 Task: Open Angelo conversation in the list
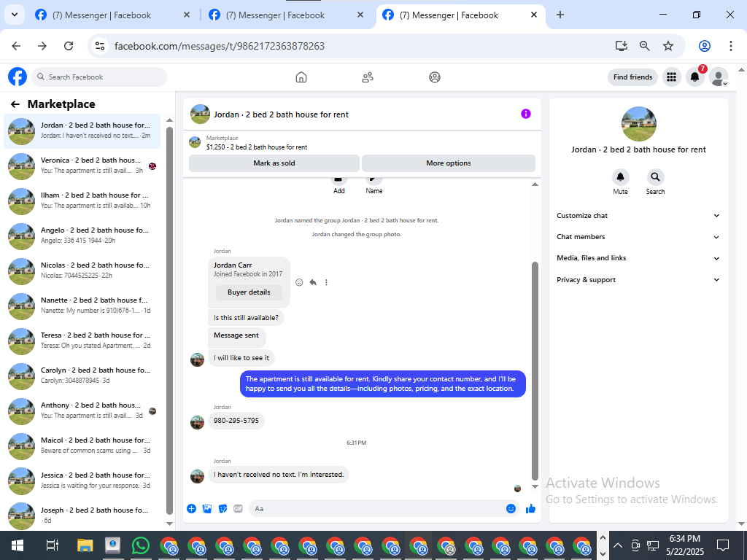82,236
